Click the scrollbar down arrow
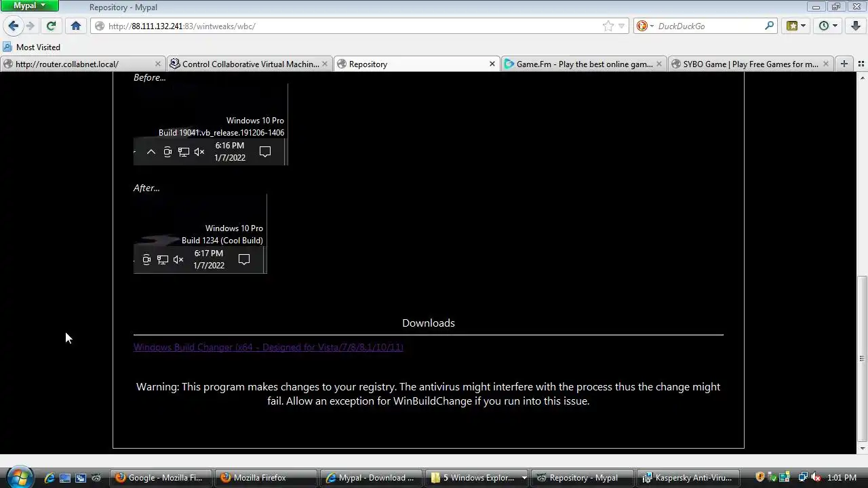This screenshot has width=868, height=488. (863, 448)
